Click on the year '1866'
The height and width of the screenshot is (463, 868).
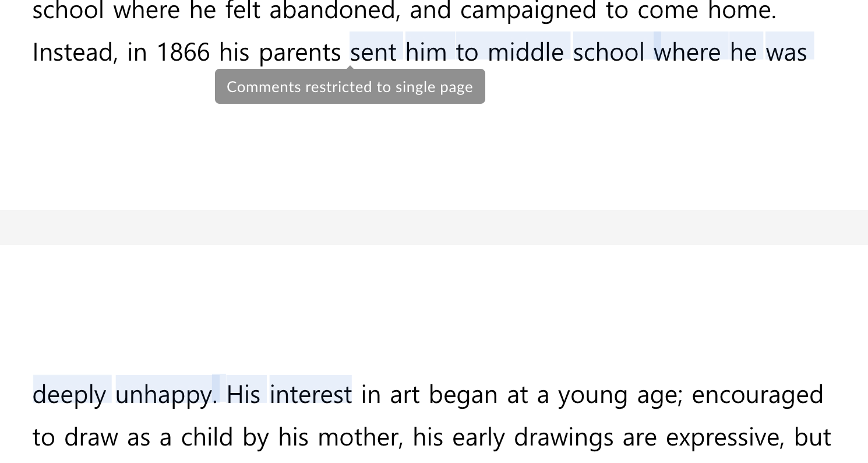(183, 52)
